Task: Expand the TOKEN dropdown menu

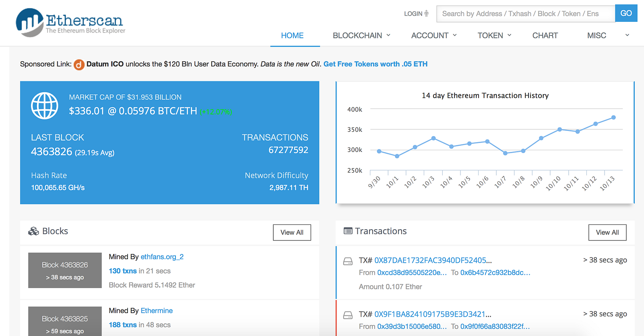Action: tap(494, 35)
